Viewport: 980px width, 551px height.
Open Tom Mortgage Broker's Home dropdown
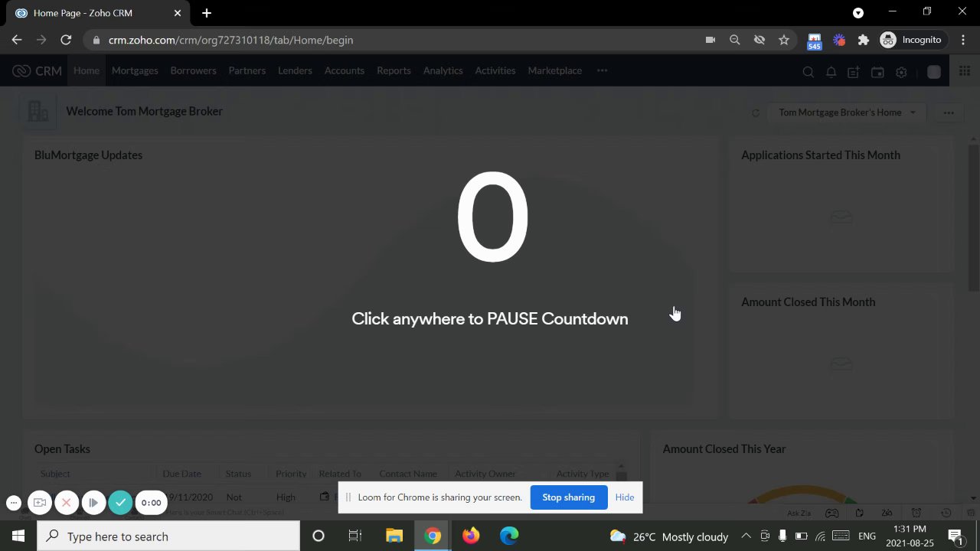(848, 112)
